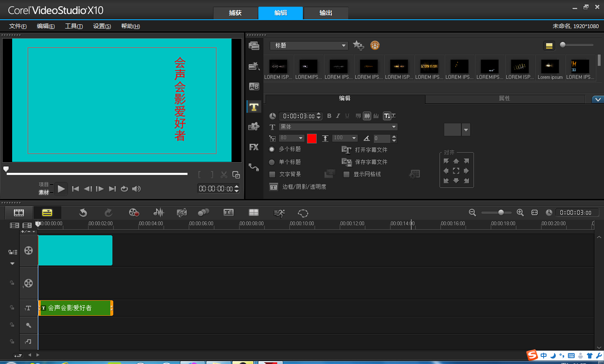Open the mask creator icon
Image resolution: width=604 pixels, height=364 pixels.
click(303, 213)
